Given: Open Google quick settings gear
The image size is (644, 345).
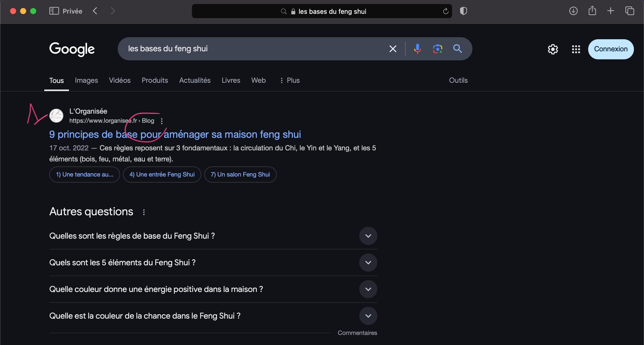Looking at the screenshot, I should (553, 49).
